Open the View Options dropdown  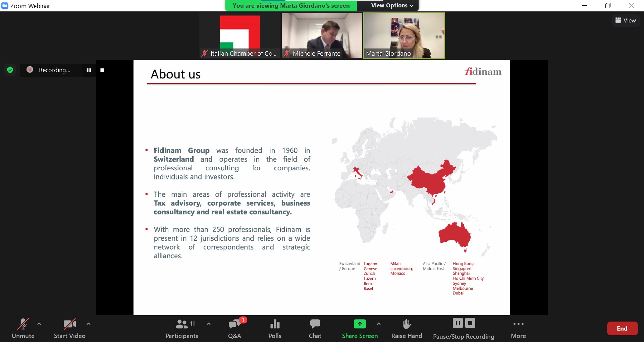[392, 5]
